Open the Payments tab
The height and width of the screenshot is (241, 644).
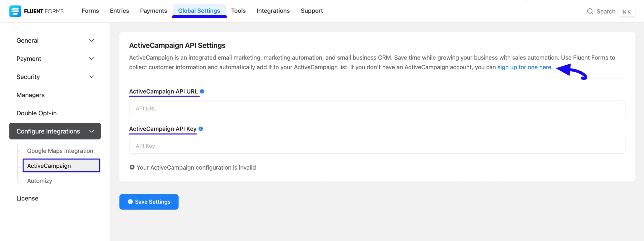pyautogui.click(x=153, y=11)
